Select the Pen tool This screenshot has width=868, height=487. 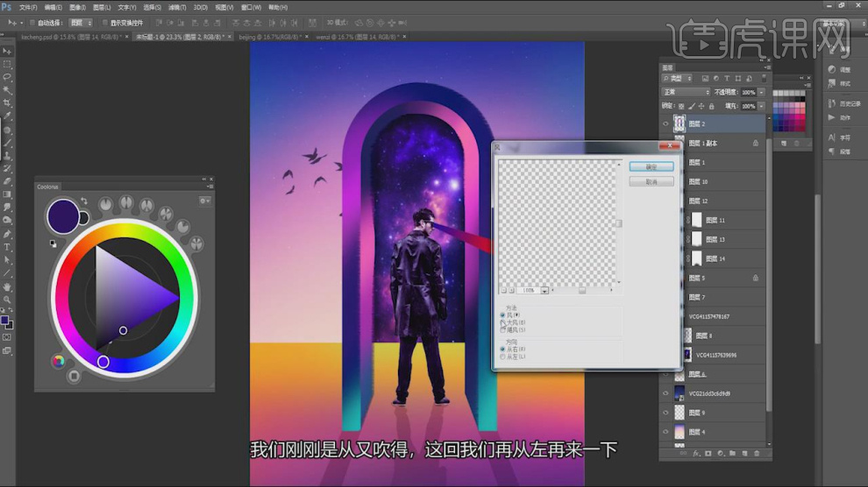[7, 234]
